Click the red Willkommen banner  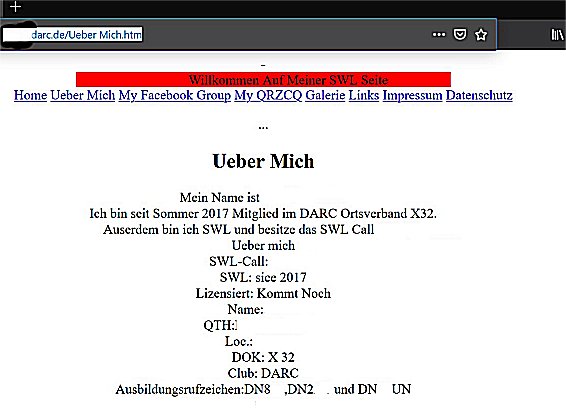pos(264,79)
